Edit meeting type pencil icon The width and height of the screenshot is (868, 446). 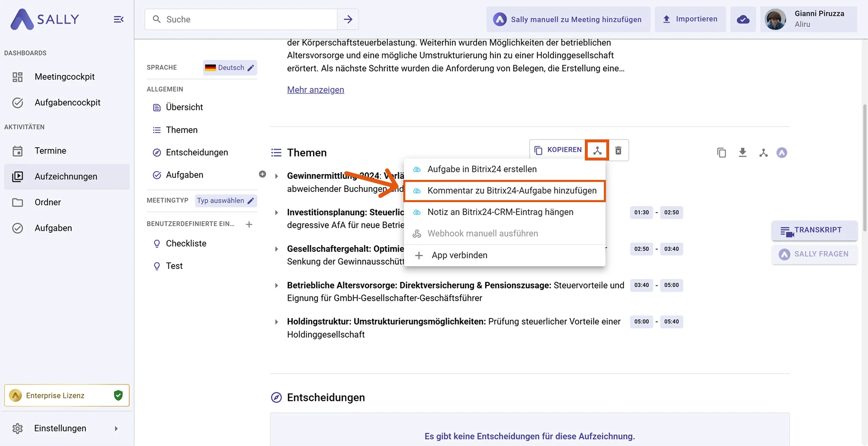(x=251, y=201)
